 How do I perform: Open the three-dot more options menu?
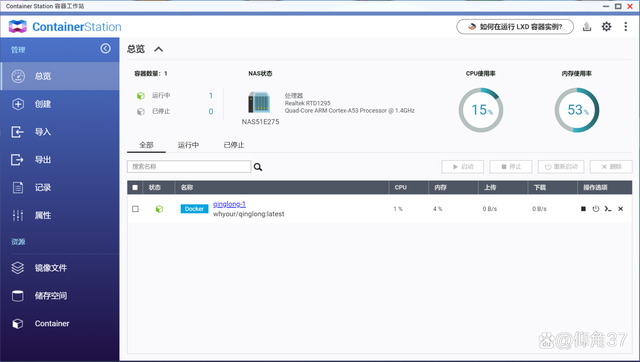625,27
